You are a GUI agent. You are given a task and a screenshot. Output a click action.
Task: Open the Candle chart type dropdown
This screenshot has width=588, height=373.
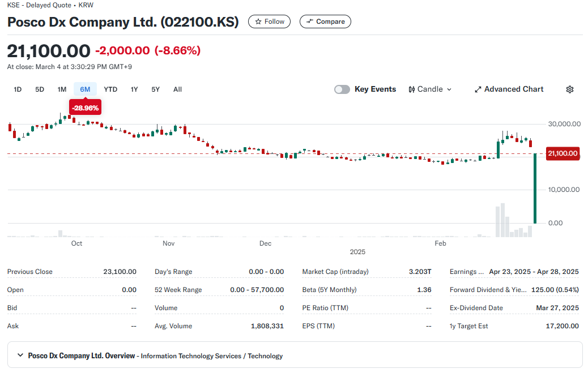click(430, 89)
